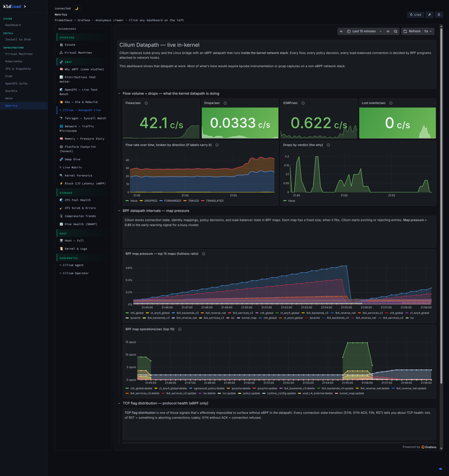Click the HOST section header in dashboards
The height and width of the screenshot is (476, 449).
click(83, 234)
